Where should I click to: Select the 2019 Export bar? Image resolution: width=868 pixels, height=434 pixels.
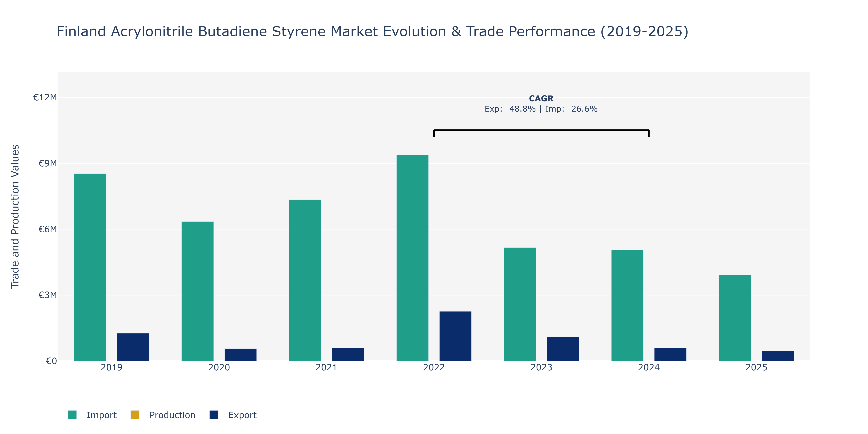point(133,347)
